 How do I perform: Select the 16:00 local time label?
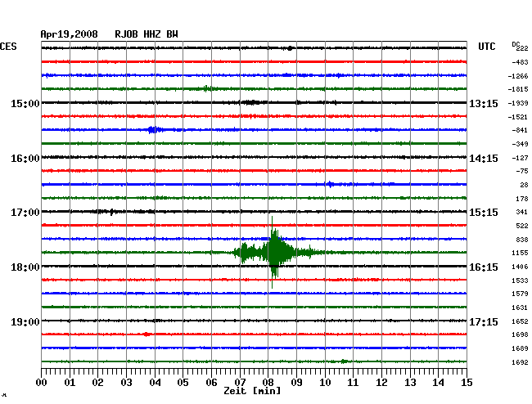click(25, 159)
